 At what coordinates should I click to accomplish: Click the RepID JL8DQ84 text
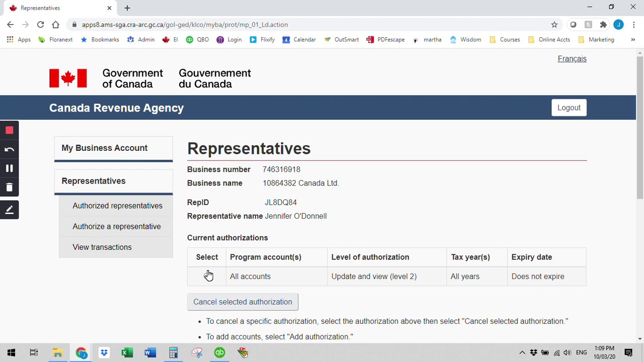(281, 202)
